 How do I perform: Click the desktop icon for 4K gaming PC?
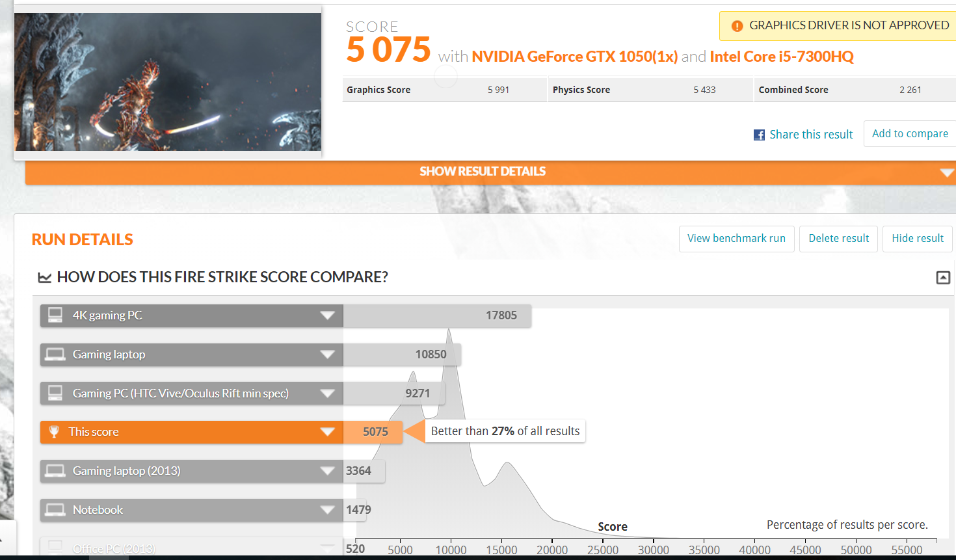pyautogui.click(x=55, y=315)
